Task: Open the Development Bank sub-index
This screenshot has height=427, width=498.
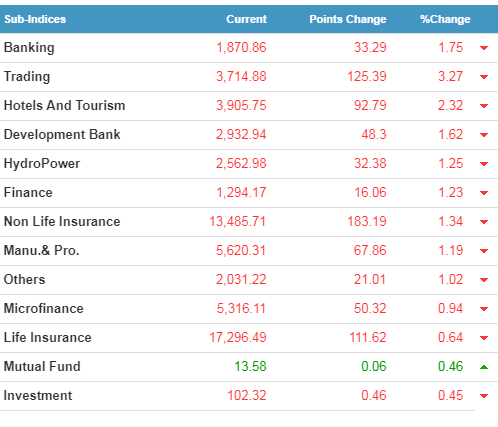Action: [62, 134]
